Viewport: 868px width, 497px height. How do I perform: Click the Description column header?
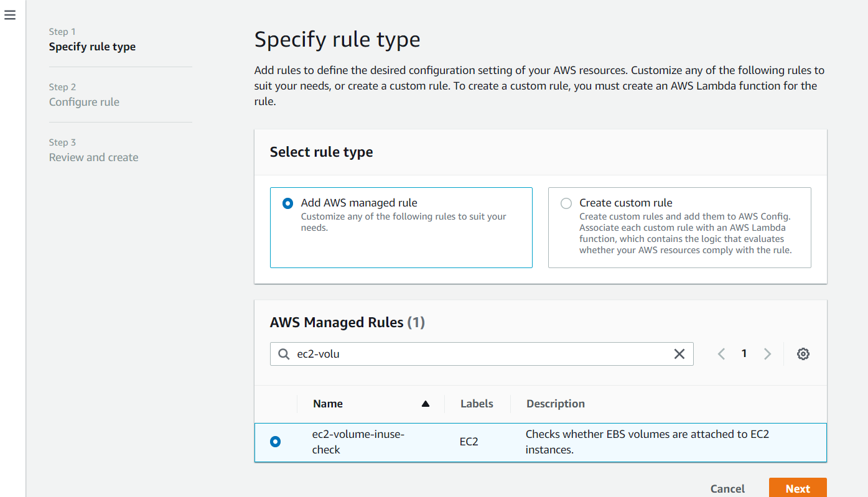point(556,404)
